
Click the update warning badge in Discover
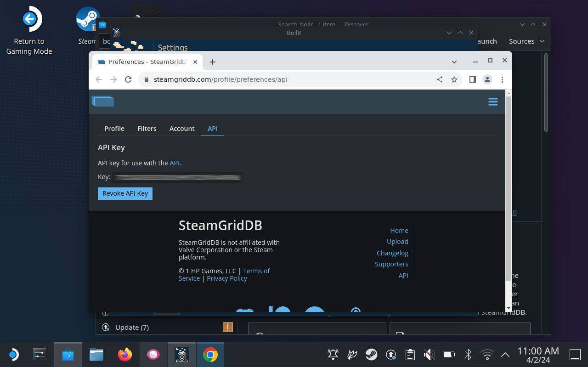(227, 327)
